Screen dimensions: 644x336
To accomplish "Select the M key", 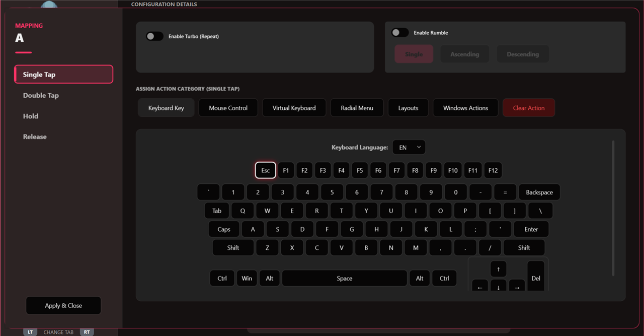I will pos(416,247).
